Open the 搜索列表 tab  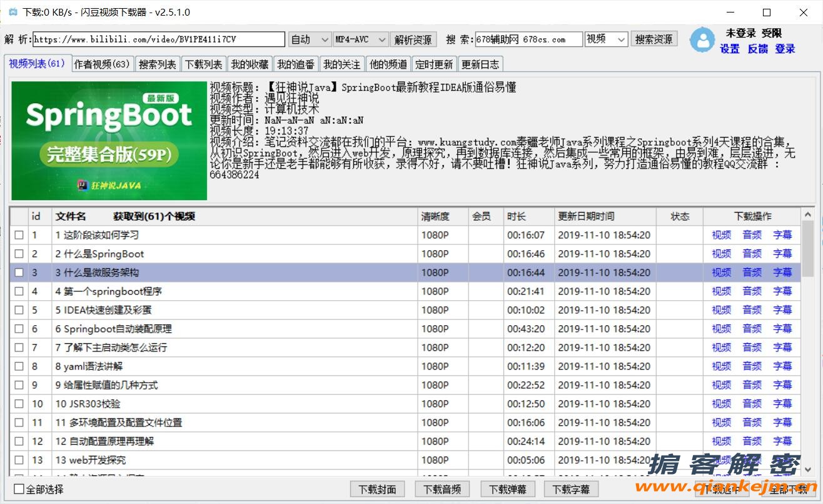(x=158, y=64)
